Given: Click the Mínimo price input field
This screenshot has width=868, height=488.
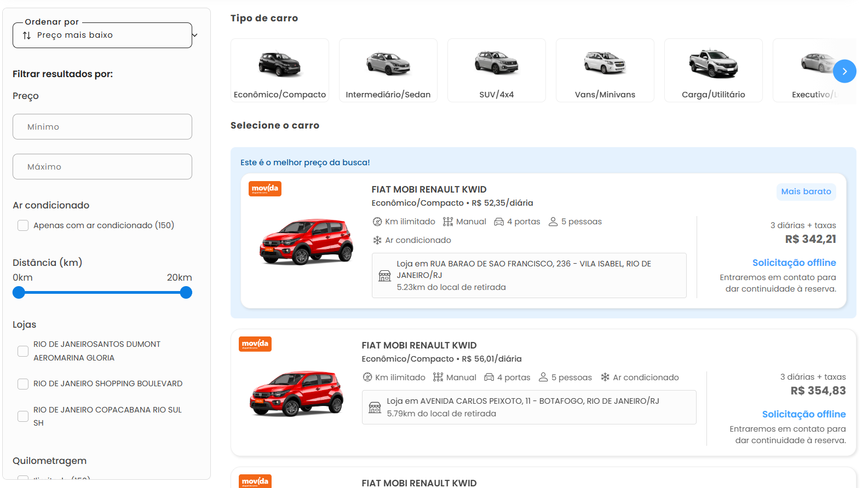Looking at the screenshot, I should click(102, 127).
